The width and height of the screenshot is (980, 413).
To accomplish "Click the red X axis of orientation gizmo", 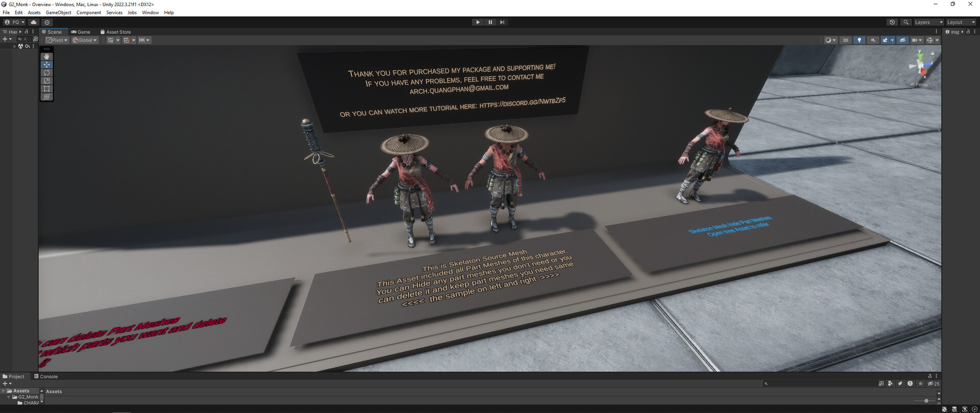I will click(923, 72).
